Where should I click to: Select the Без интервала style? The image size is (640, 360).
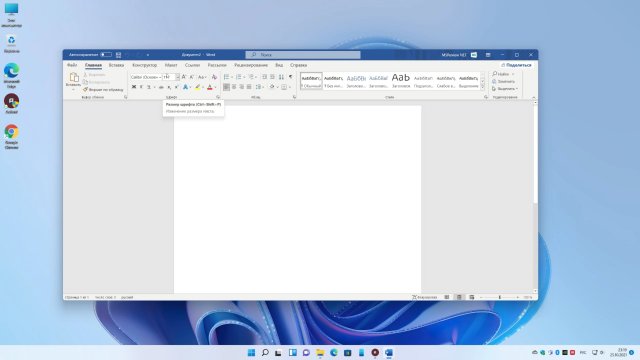333,81
